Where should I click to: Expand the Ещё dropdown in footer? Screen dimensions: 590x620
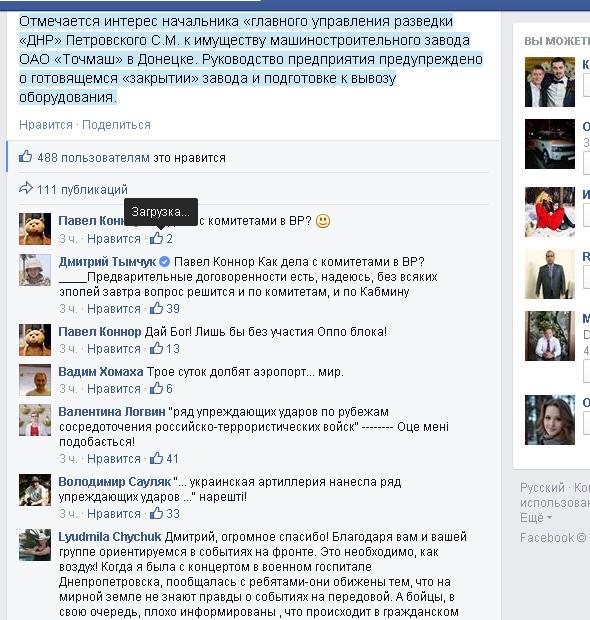(x=536, y=518)
